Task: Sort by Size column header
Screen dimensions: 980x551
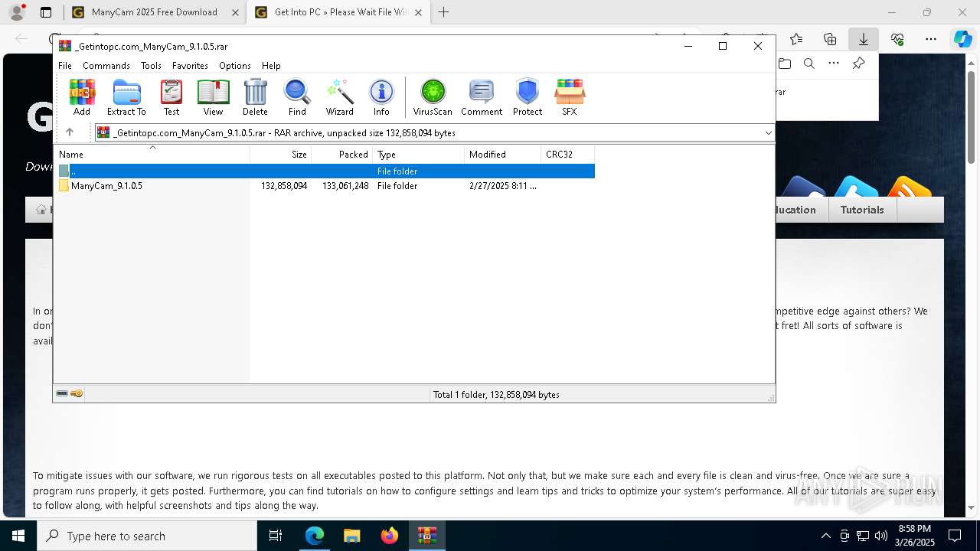Action: (281, 154)
